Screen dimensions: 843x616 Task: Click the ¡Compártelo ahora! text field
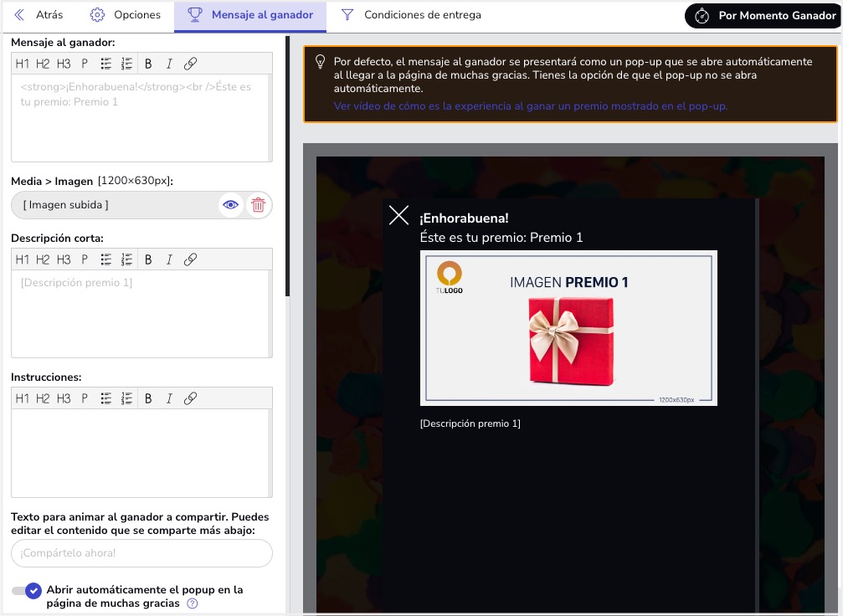click(x=141, y=553)
